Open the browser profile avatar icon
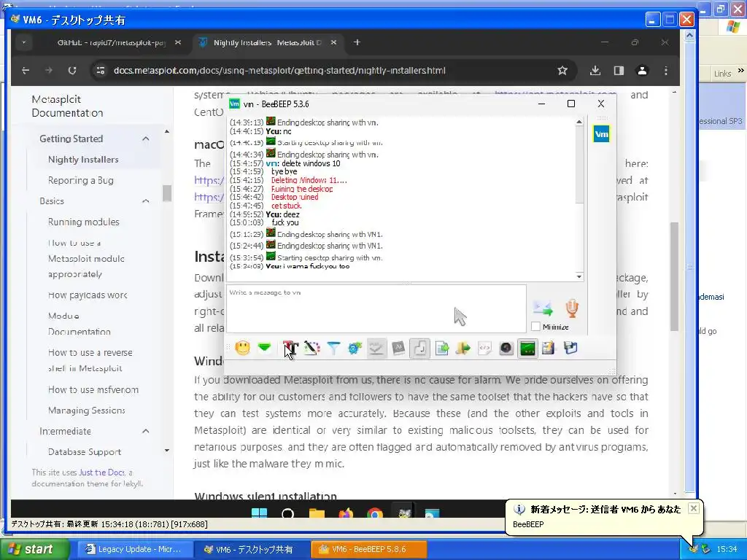The image size is (747, 560). tap(642, 71)
